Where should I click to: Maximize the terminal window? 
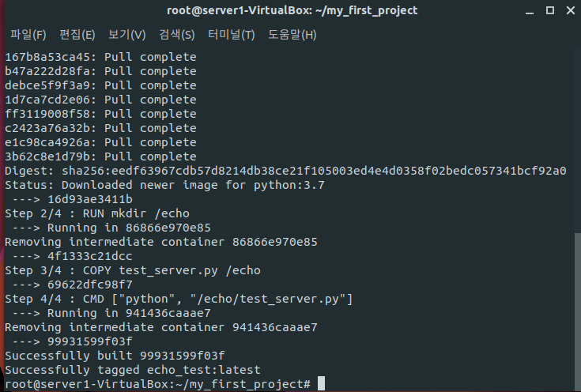550,10
